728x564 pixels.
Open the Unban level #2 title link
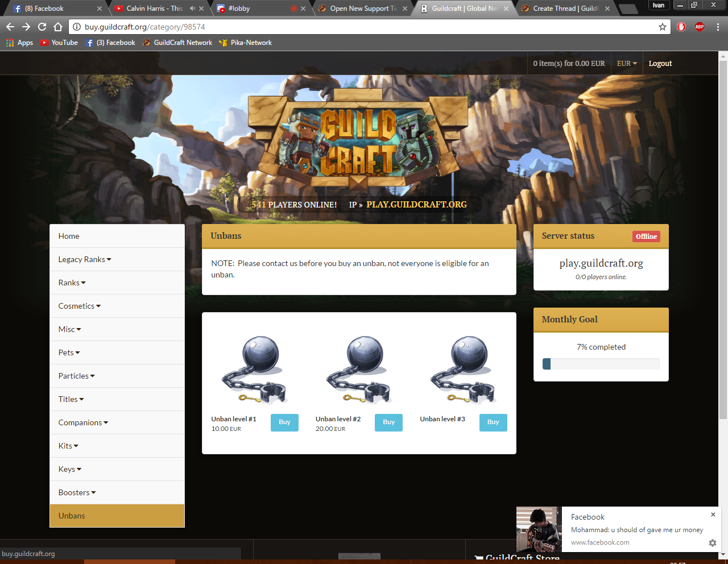click(338, 419)
